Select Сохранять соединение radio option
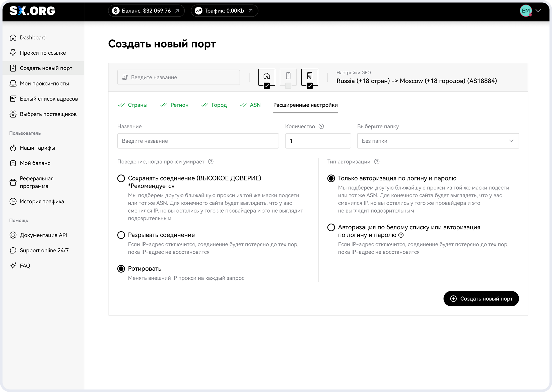This screenshot has width=552, height=392. click(x=121, y=178)
